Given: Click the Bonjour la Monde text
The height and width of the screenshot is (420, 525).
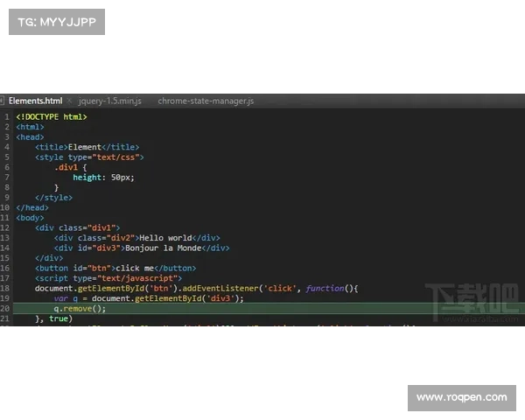Looking at the screenshot, I should (164, 248).
